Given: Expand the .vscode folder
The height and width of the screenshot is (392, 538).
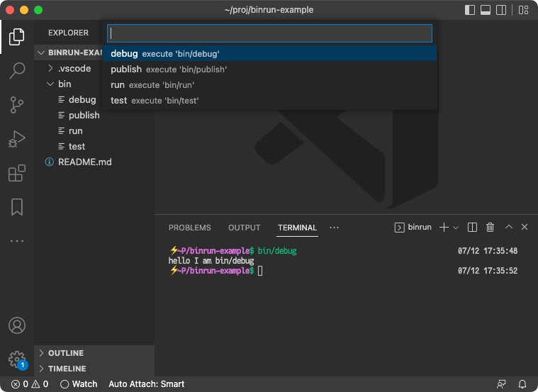Looking at the screenshot, I should click(69, 68).
